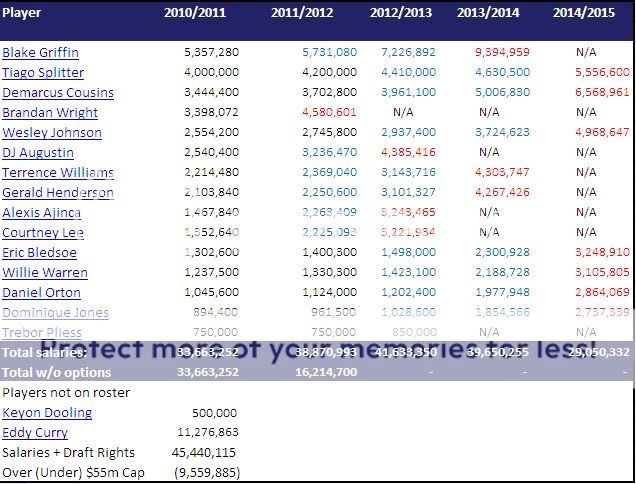Click the 4,968,647 salary cell
Viewport: 636px width, 484px height.
pyautogui.click(x=602, y=132)
